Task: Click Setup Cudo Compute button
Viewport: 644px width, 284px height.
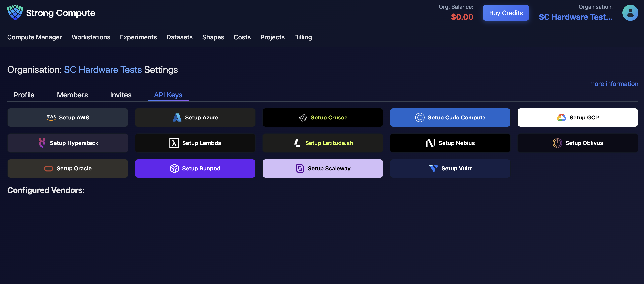Action: (x=450, y=117)
